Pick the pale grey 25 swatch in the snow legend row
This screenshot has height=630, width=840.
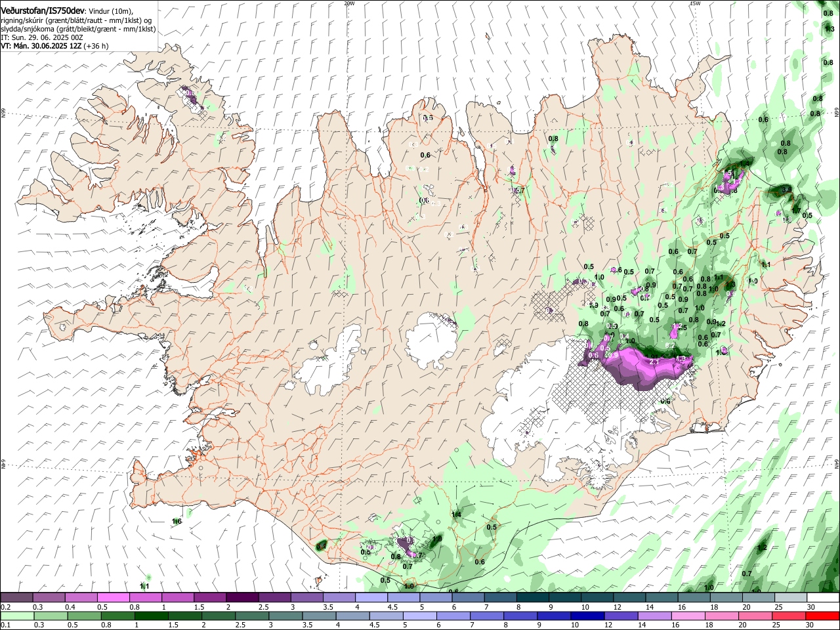pos(790,598)
